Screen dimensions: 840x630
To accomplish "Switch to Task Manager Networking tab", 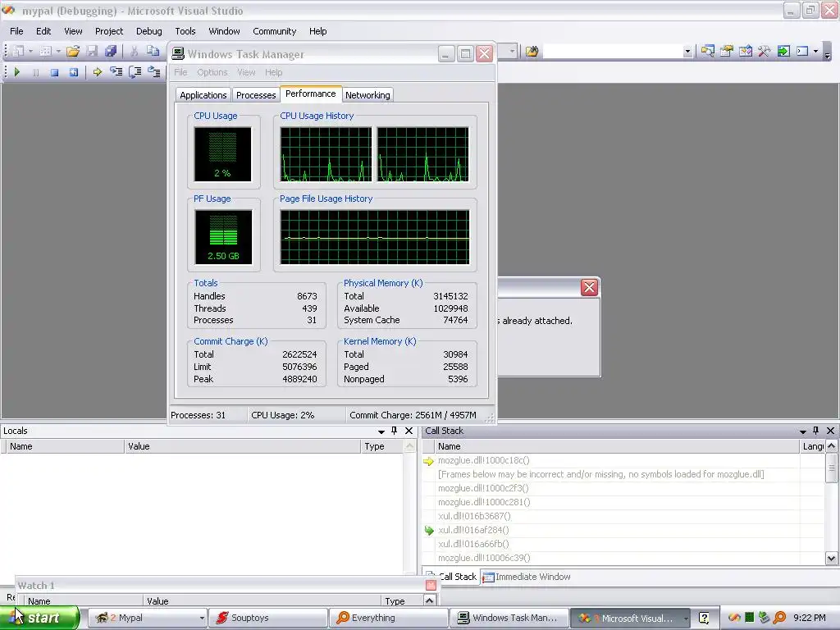I will [367, 95].
